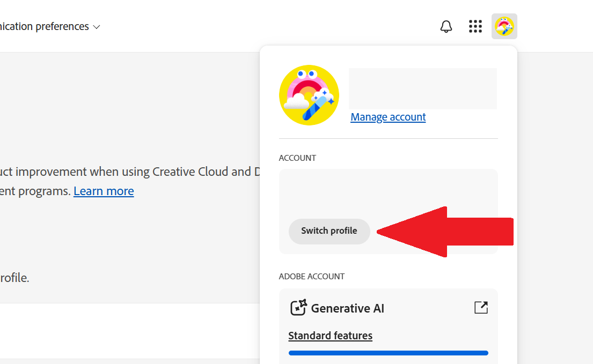Image resolution: width=593 pixels, height=364 pixels.
Task: Open Generative AI external link icon
Action: click(481, 308)
